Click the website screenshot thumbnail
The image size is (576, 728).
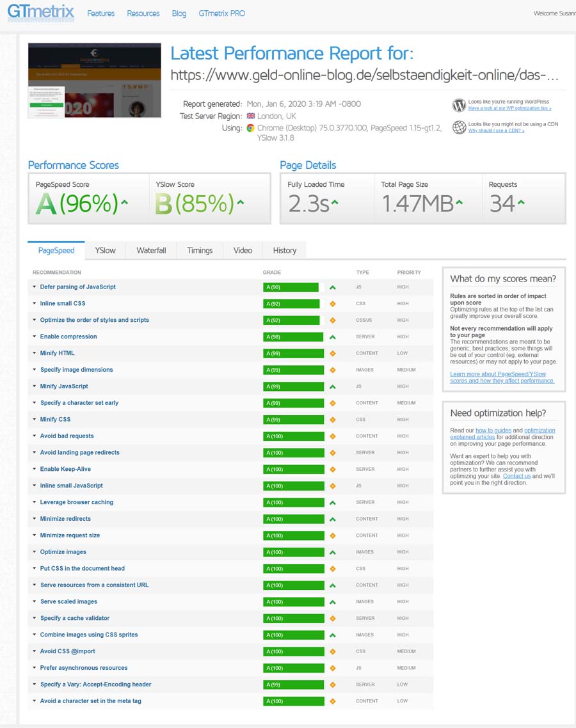pyautogui.click(x=95, y=81)
